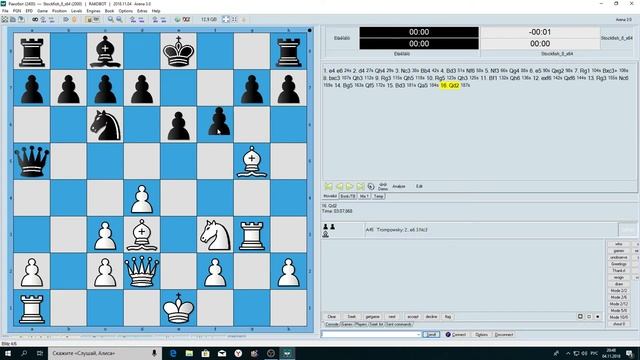
Task: Step forward one move arrow
Action: (x=350, y=186)
